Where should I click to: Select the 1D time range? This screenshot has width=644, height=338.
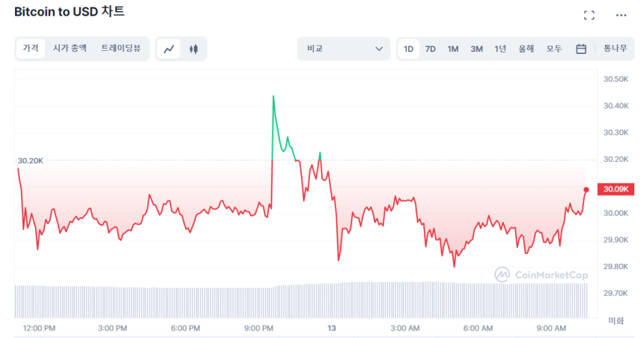409,49
